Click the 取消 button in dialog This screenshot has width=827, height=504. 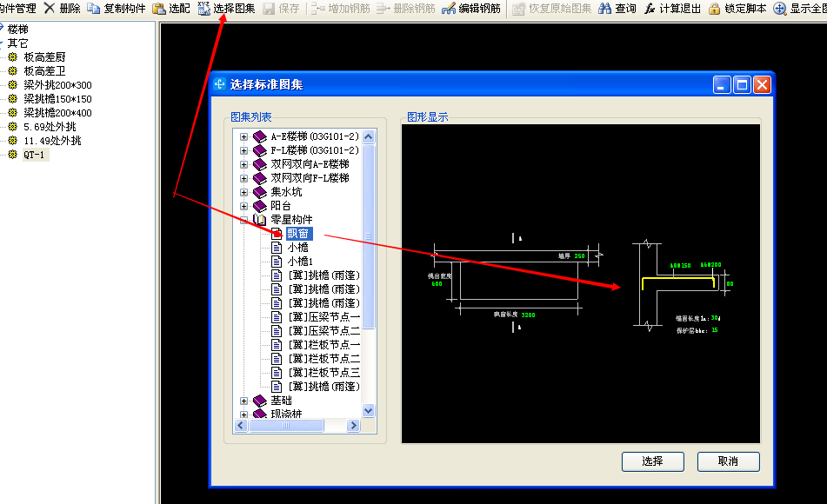click(729, 461)
